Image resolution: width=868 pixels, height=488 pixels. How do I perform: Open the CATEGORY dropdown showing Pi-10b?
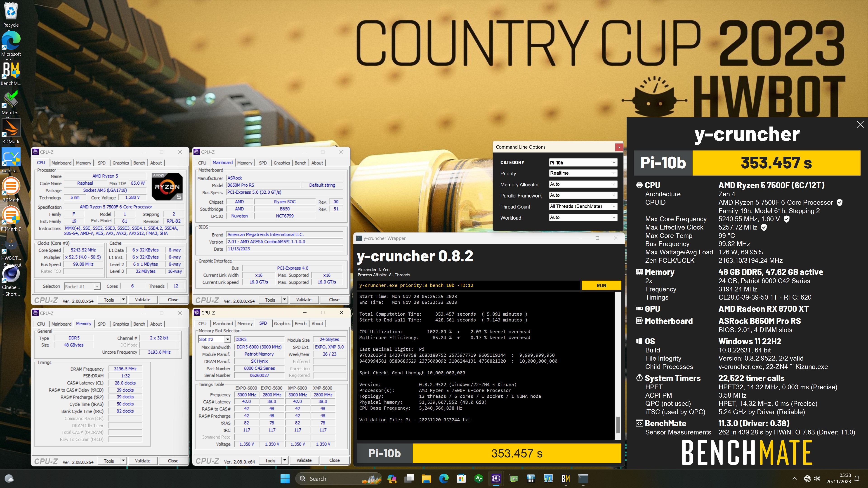coord(583,163)
